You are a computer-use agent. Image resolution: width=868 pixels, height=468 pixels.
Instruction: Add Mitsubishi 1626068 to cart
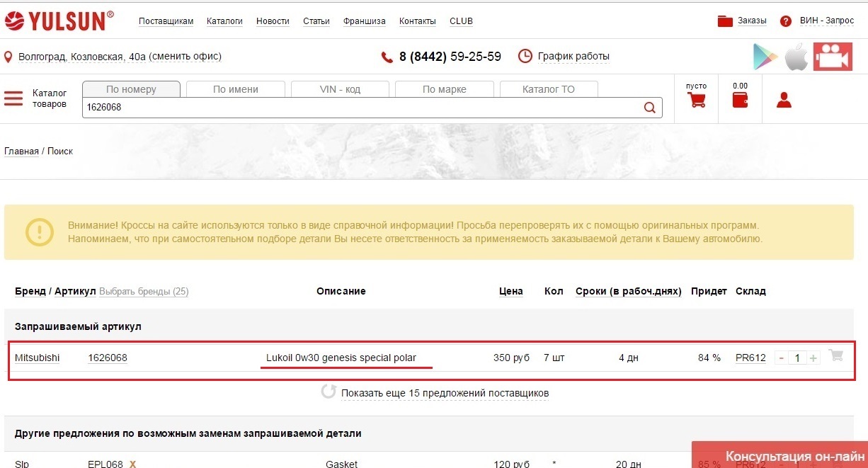836,355
